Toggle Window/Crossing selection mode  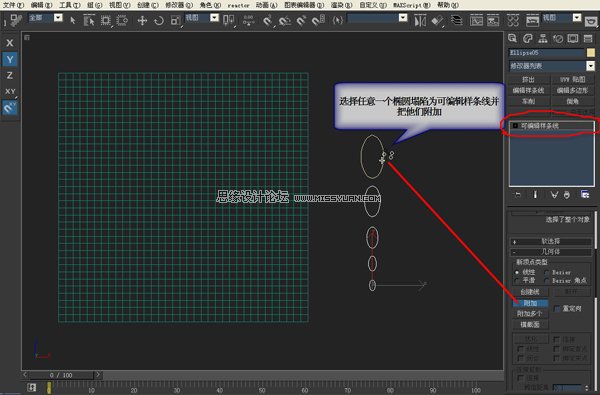point(122,20)
